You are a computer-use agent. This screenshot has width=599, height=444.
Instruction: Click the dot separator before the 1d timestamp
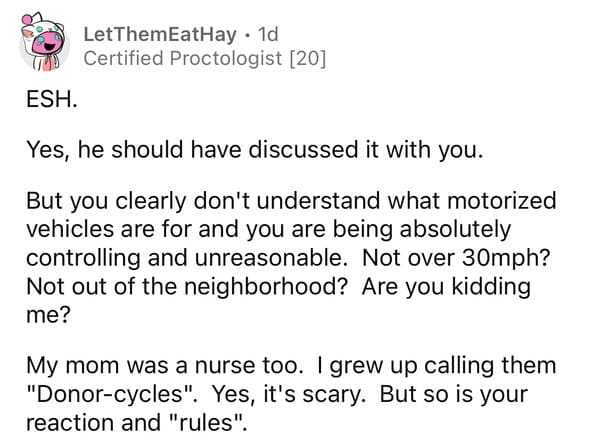tap(248, 36)
